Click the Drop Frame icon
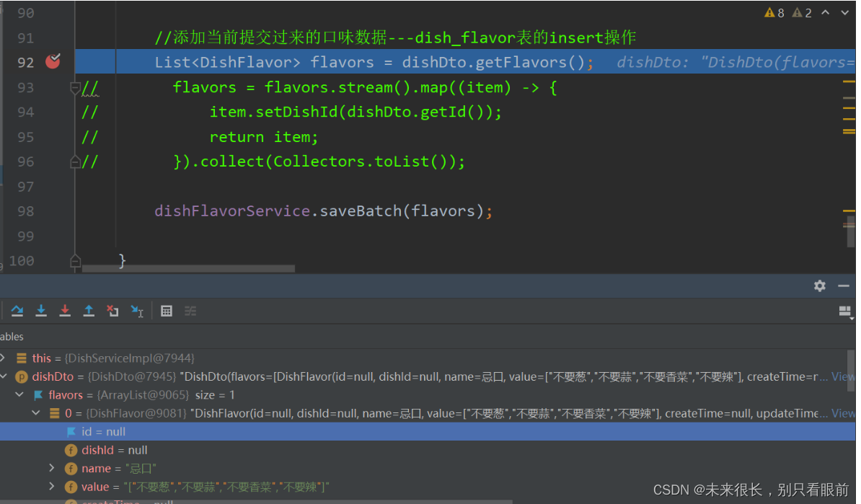 point(112,311)
